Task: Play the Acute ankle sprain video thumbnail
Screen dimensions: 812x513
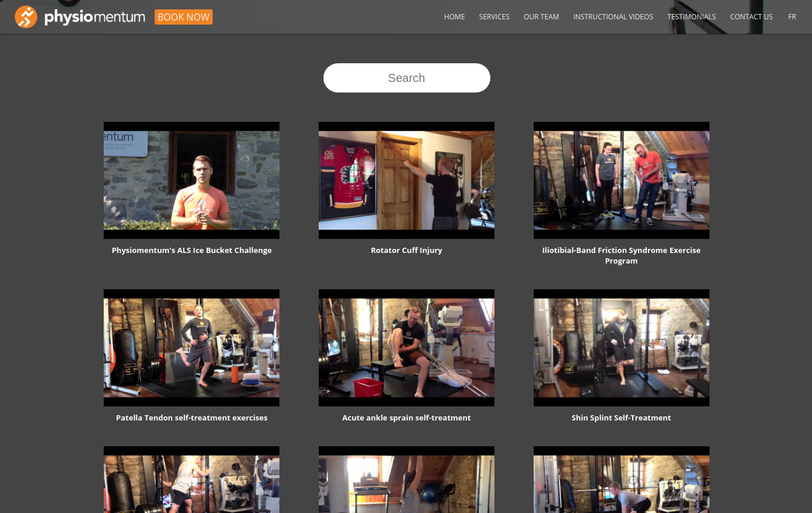Action: click(x=407, y=348)
